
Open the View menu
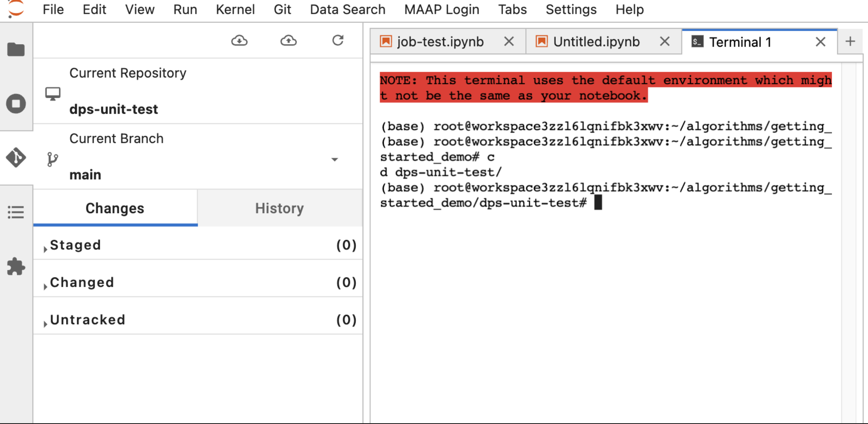140,9
